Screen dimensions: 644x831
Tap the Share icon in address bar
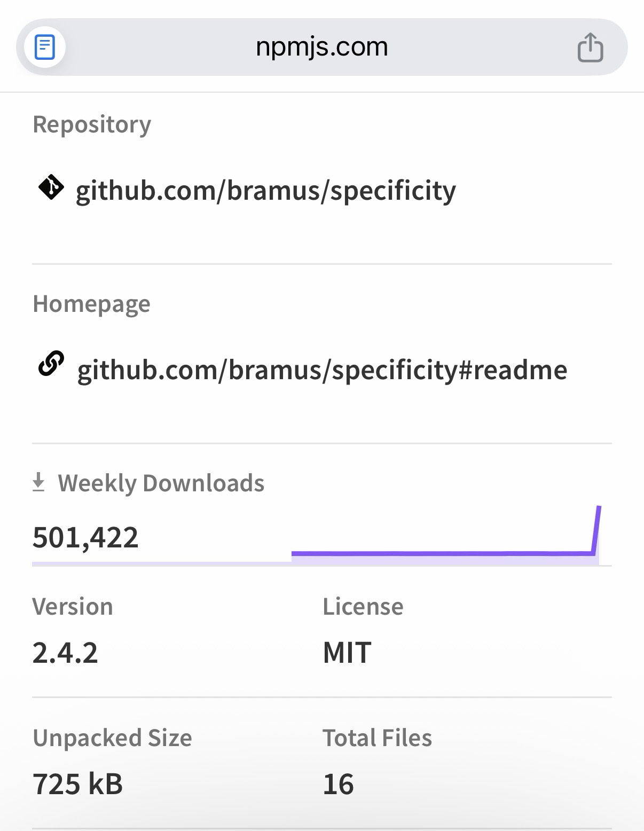590,48
